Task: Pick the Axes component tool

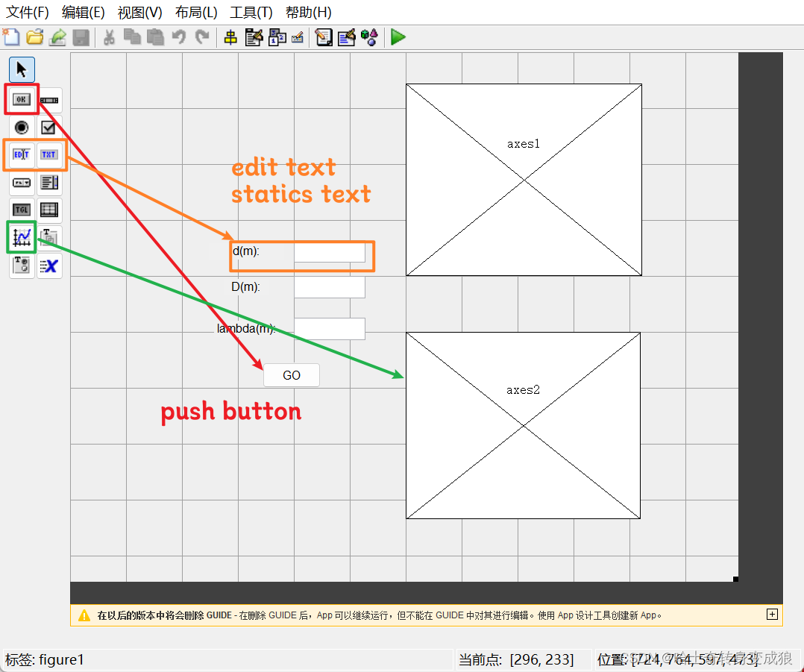Action: coord(22,237)
